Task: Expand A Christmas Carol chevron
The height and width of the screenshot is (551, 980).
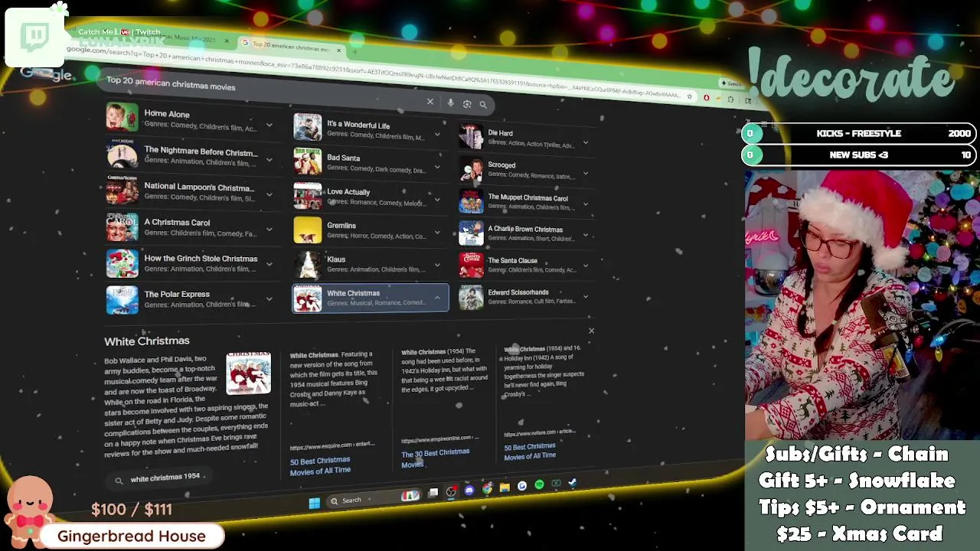Action: (x=269, y=230)
